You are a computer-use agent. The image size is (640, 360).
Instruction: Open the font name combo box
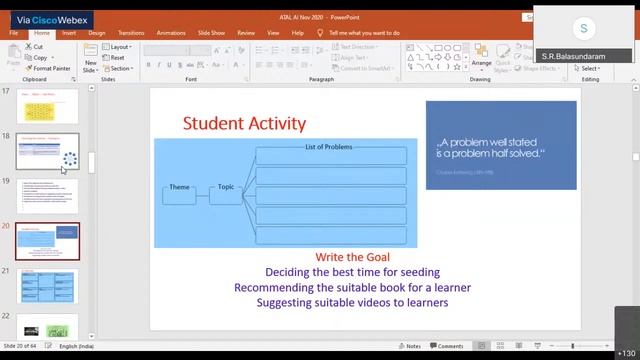tap(167, 50)
